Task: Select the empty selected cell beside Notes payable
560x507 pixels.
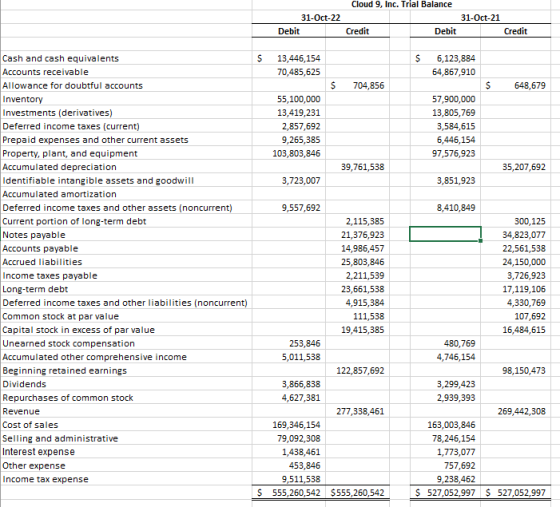Action: pyautogui.click(x=445, y=234)
